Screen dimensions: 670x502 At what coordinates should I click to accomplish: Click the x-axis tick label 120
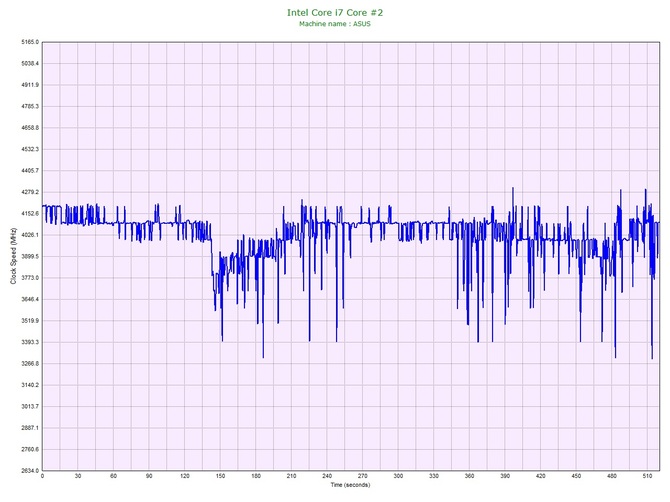pyautogui.click(x=185, y=476)
